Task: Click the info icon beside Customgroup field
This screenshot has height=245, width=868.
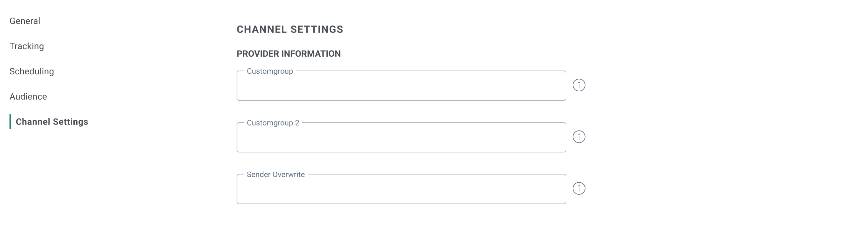Action: click(579, 85)
